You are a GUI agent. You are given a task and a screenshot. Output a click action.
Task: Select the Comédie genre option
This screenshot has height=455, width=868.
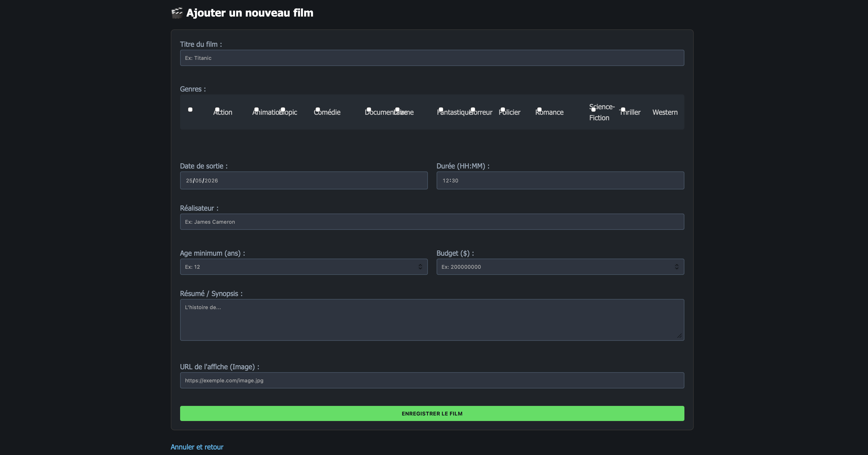tap(327, 112)
